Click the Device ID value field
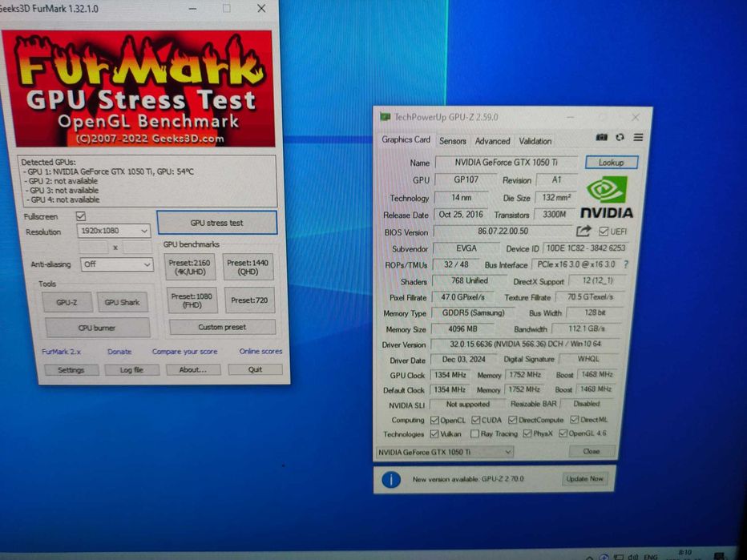The image size is (747, 560). coord(586,248)
